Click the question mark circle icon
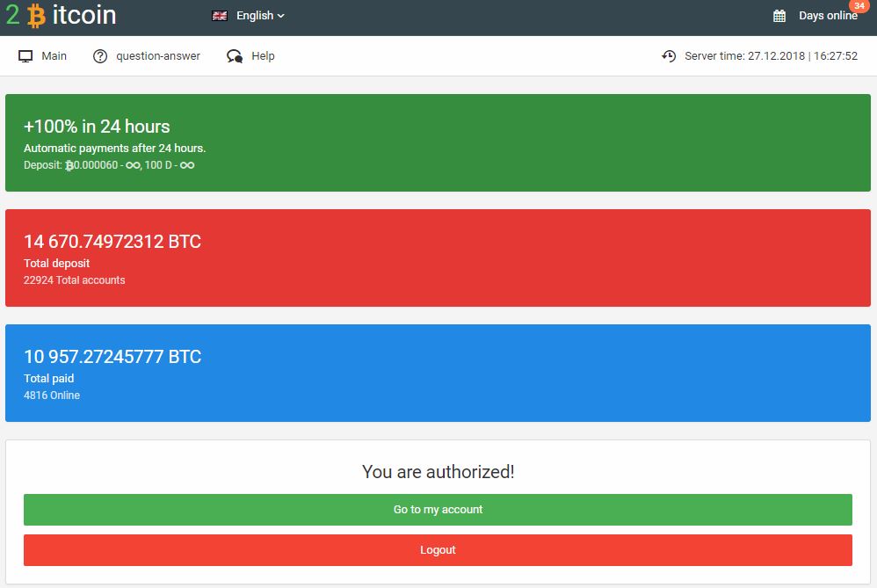877x588 pixels. click(100, 56)
